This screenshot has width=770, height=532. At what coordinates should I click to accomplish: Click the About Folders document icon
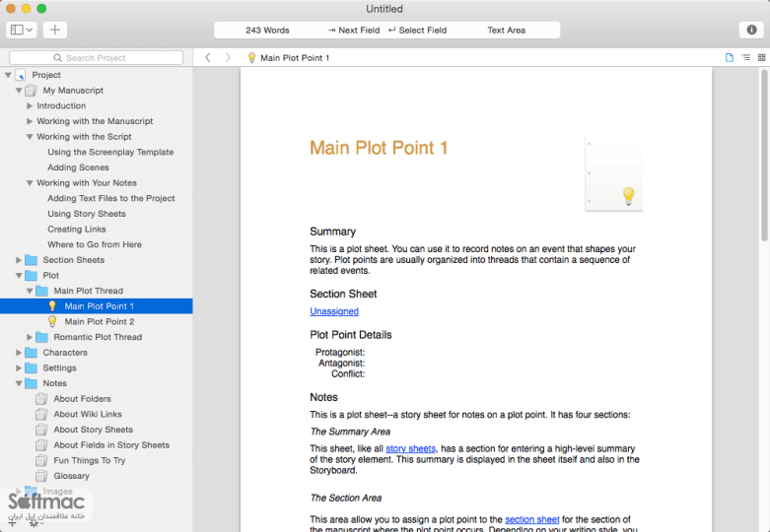coord(41,399)
